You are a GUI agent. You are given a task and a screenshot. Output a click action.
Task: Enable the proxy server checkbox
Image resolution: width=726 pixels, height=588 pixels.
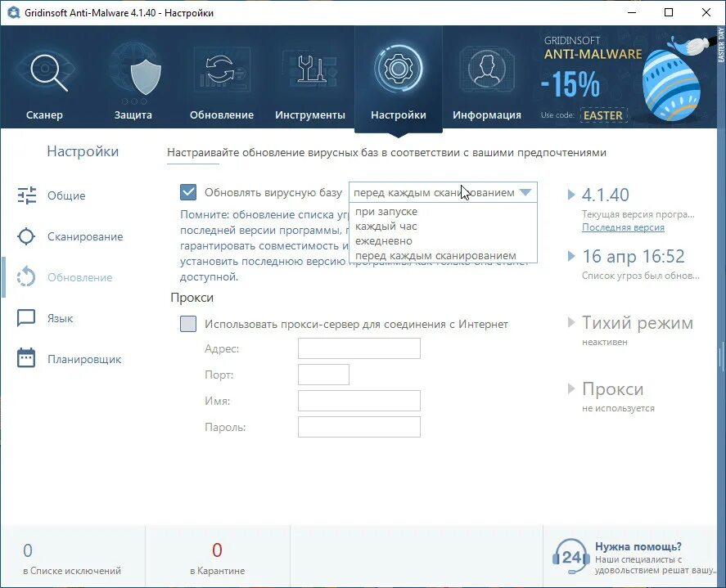[188, 324]
